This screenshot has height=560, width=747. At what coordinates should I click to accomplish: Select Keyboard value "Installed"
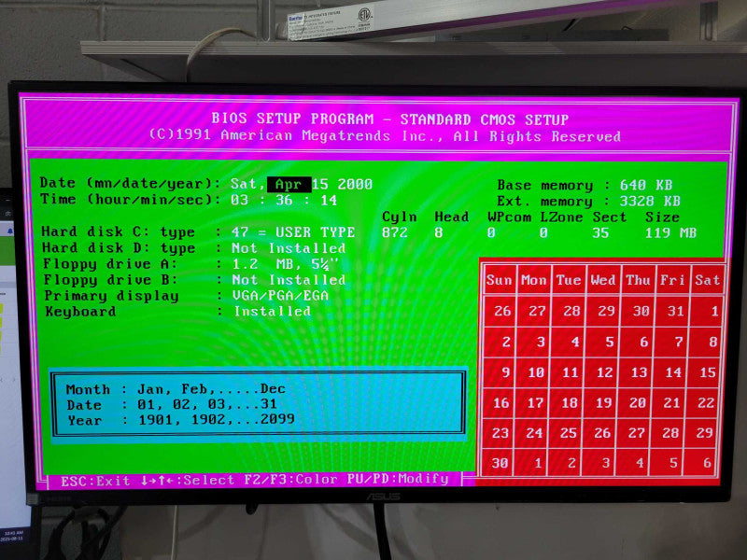[x=272, y=312]
